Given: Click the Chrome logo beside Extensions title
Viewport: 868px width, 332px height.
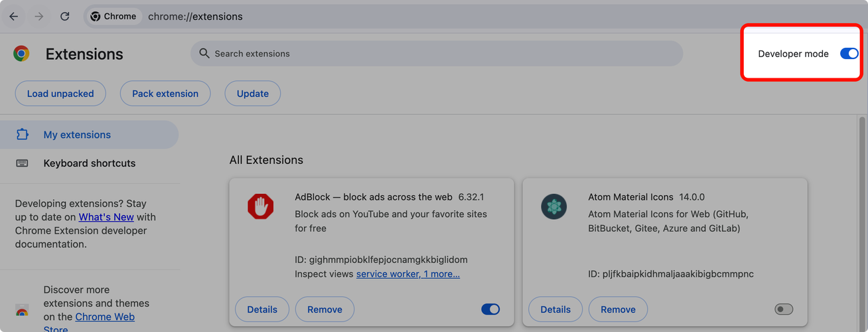Looking at the screenshot, I should (x=21, y=54).
